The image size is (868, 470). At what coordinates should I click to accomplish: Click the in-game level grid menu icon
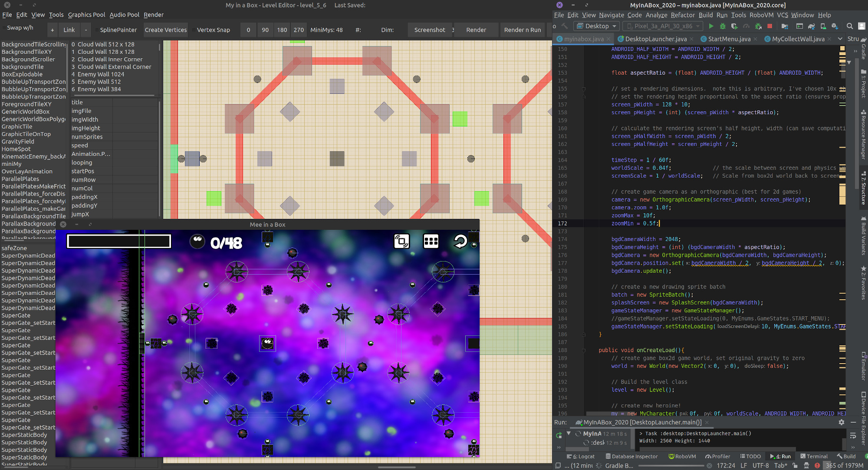coord(431,241)
